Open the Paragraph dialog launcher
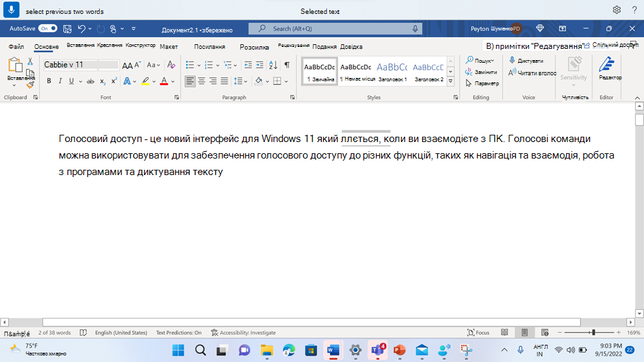This screenshot has width=644, height=362. pyautogui.click(x=293, y=97)
